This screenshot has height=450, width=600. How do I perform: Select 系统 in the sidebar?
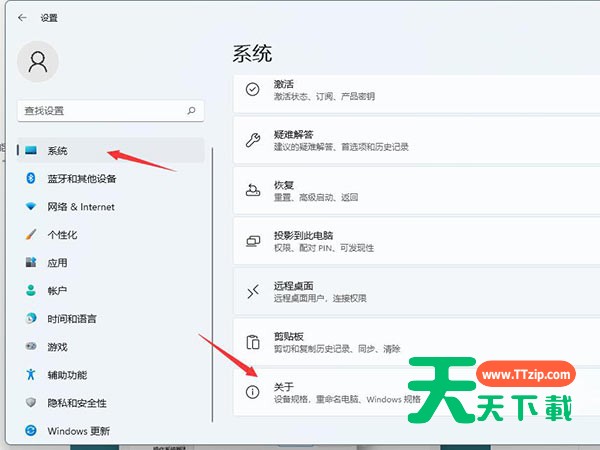click(57, 150)
